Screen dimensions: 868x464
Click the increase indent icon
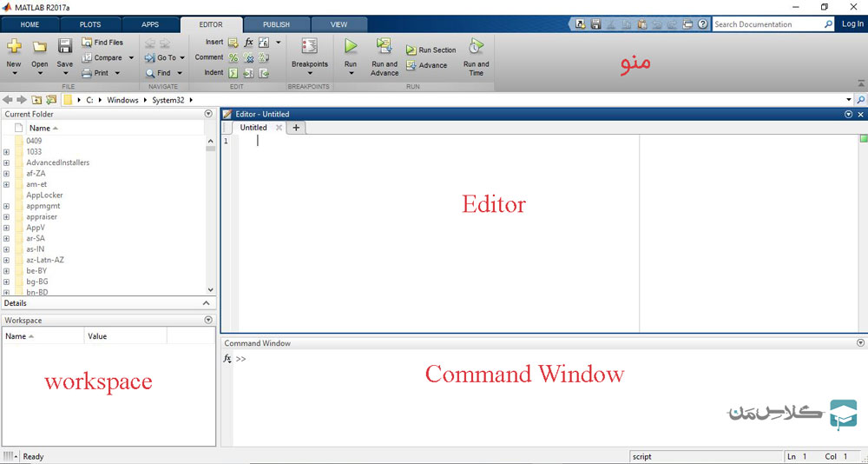coord(248,73)
